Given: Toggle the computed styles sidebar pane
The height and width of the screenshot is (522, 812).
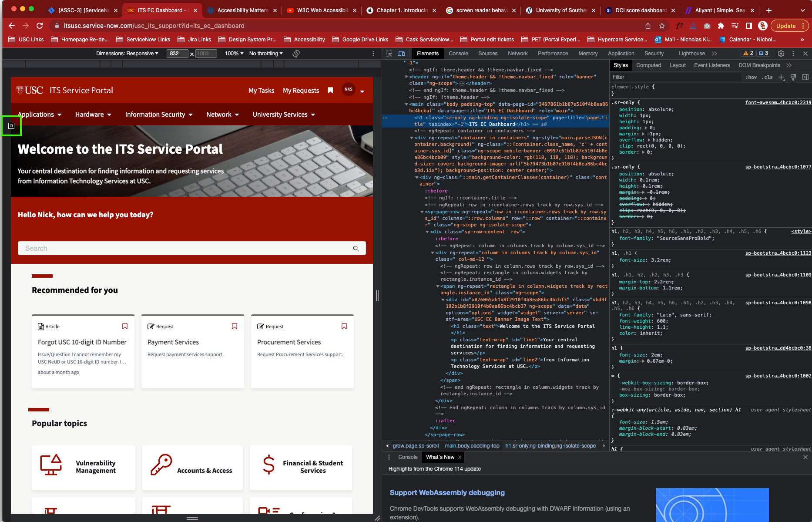Looking at the screenshot, I should 805,77.
